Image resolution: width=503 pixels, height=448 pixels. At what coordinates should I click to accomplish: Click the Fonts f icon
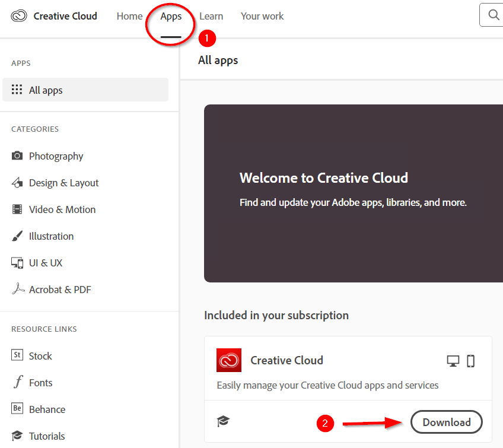click(x=18, y=382)
